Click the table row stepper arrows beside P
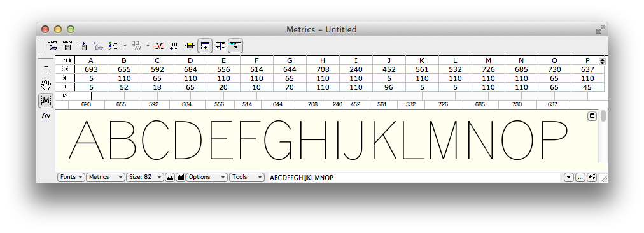The image size is (644, 233). (602, 61)
